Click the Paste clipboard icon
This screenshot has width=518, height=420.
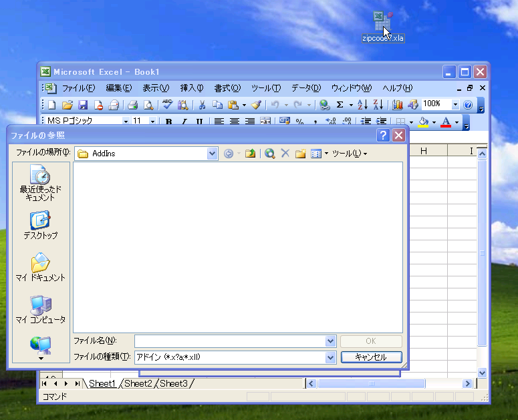(233, 106)
